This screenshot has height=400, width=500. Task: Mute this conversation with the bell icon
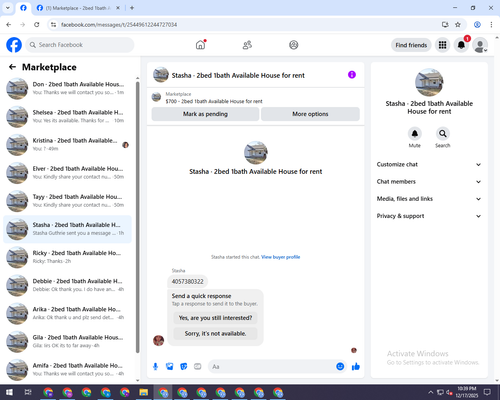[415, 134]
